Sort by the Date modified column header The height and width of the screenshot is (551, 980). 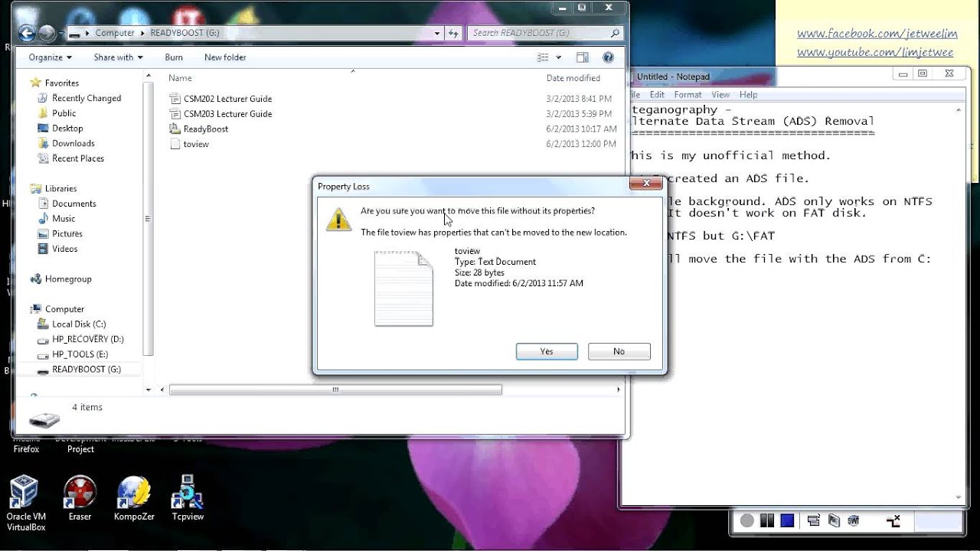573,78
